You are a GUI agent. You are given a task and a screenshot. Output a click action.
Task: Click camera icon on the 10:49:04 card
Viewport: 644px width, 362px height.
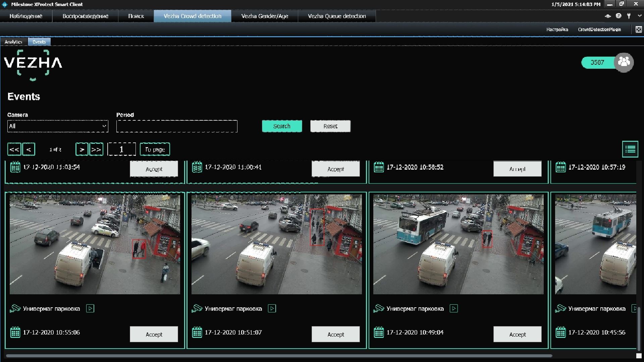379,308
